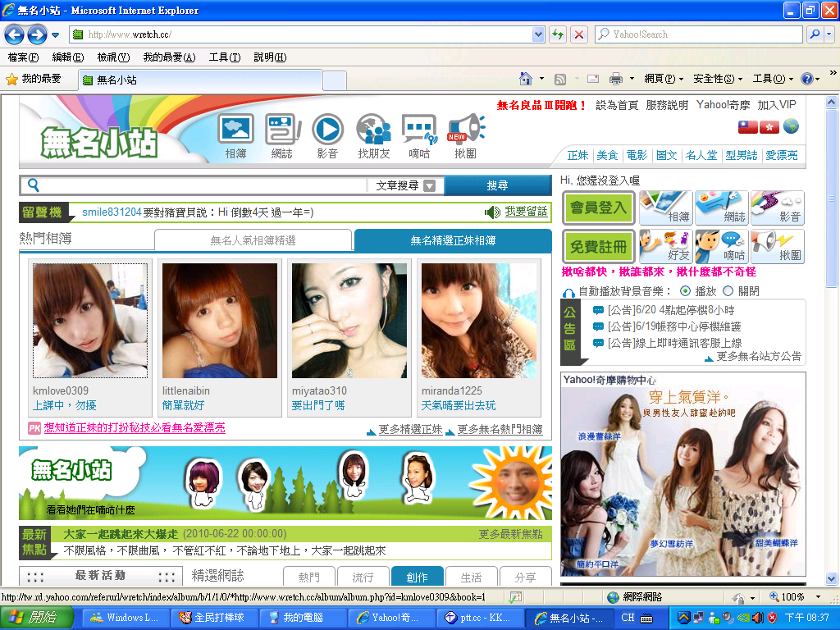Image resolution: width=840 pixels, height=630 pixels.
Task: Open the 網誌 tile in login panel
Action: [722, 208]
